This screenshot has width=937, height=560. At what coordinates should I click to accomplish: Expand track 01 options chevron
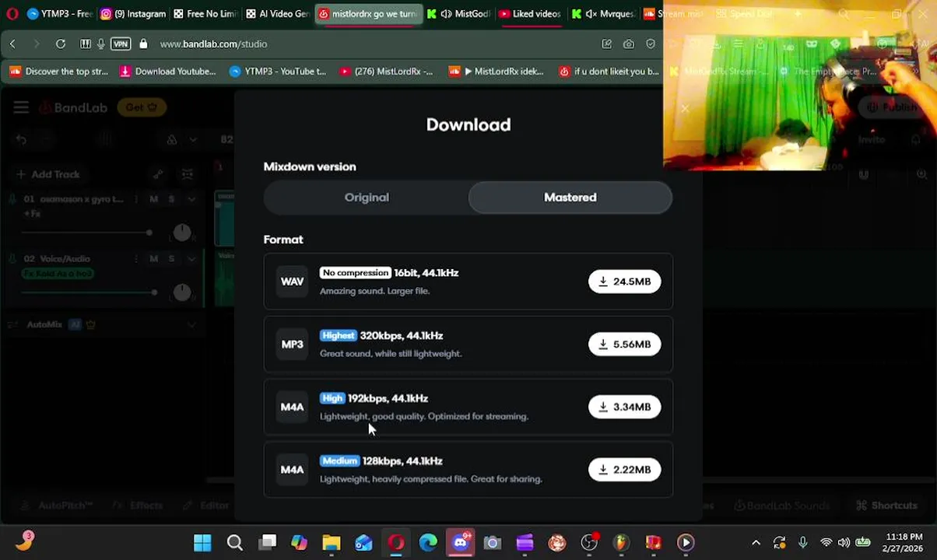pyautogui.click(x=191, y=199)
